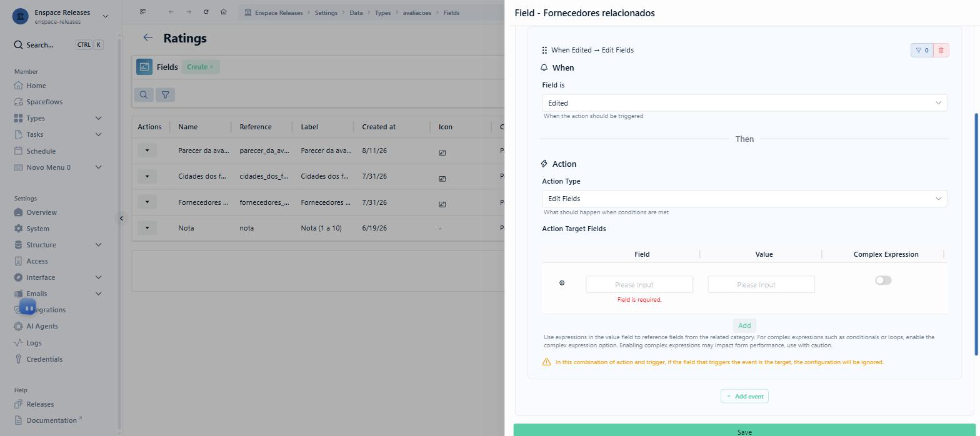Open actions dropdown for Fornecedores row

pos(147,202)
